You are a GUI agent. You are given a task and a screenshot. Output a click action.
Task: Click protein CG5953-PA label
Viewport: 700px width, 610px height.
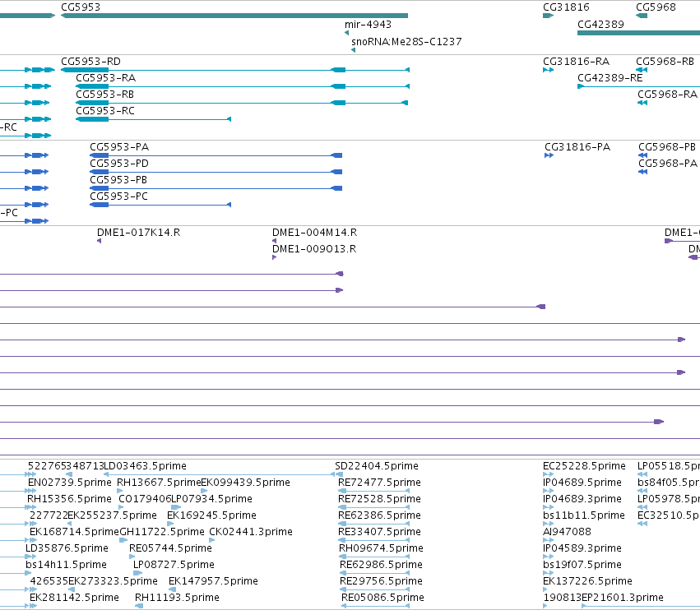tap(119, 147)
